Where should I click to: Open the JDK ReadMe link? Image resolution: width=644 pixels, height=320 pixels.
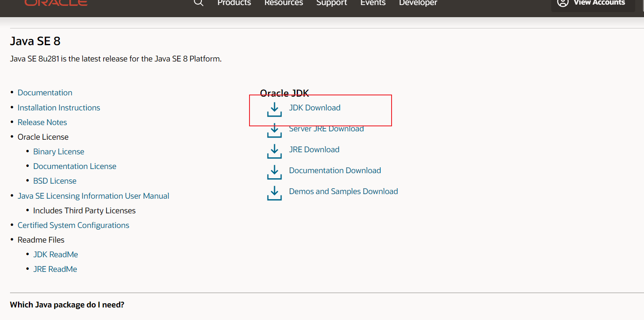point(56,254)
